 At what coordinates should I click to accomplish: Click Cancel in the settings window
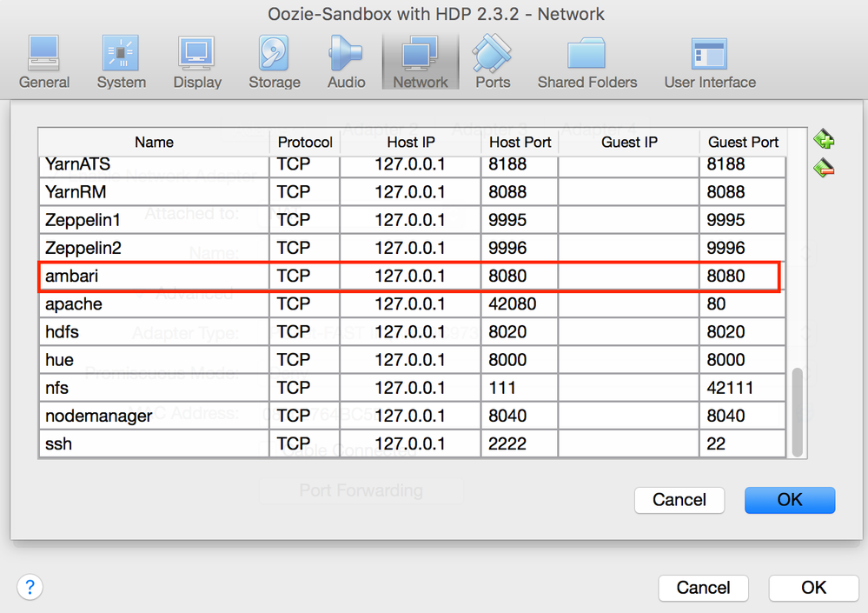tap(703, 588)
